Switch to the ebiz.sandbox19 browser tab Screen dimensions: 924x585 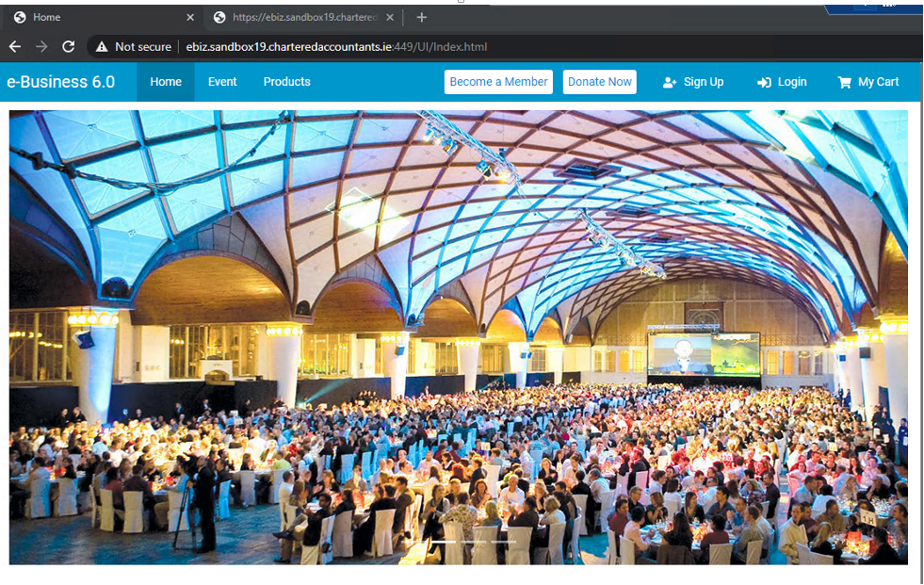303,18
